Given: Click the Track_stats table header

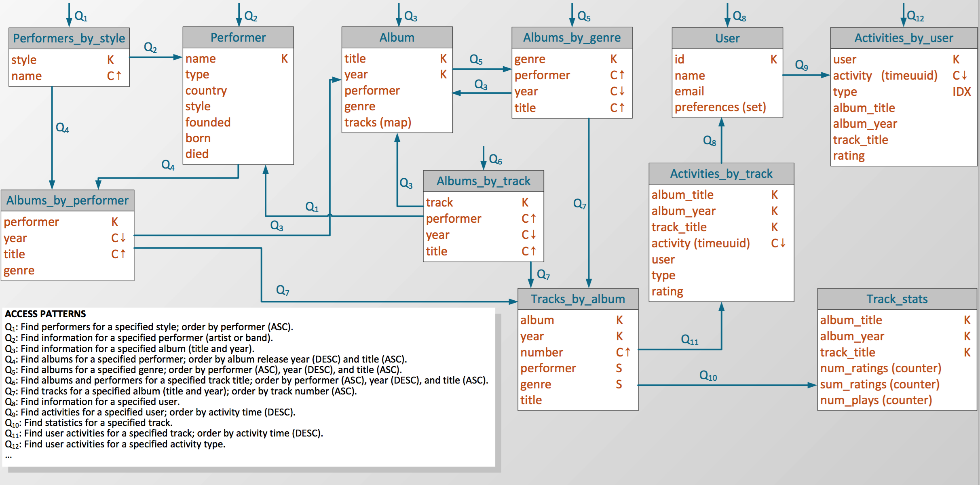Looking at the screenshot, I should [897, 299].
